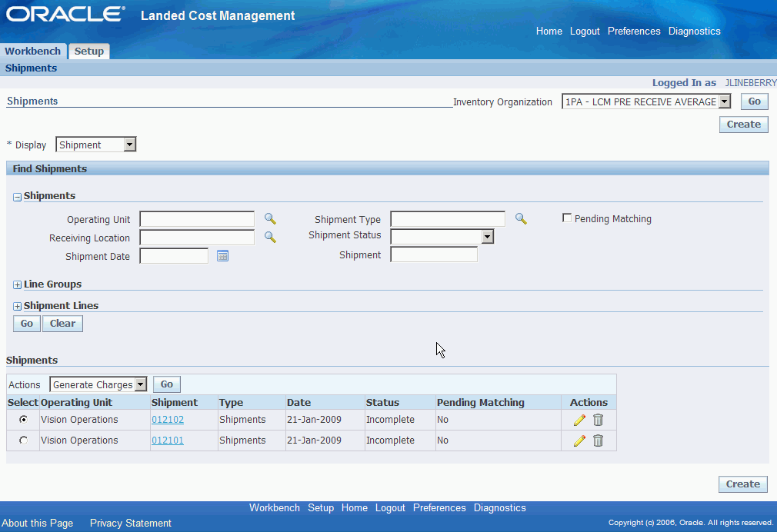The width and height of the screenshot is (777, 532).
Task: Select radio button for shipment 012102
Action: click(23, 420)
